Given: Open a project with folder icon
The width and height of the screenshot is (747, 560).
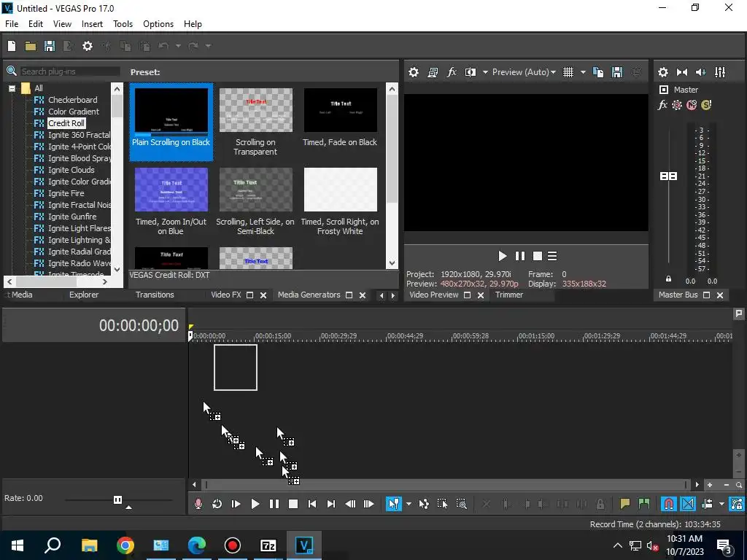Looking at the screenshot, I should [31, 46].
